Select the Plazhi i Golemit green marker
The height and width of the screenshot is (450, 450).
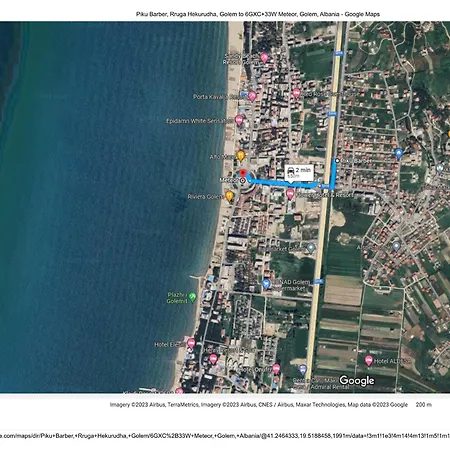tap(192, 297)
